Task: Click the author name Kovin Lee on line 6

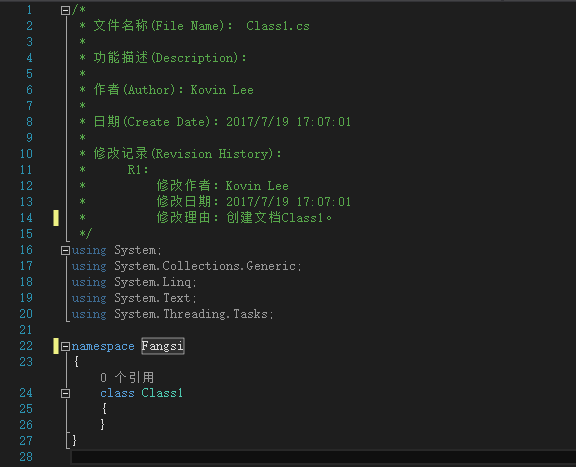Action: (x=222, y=90)
